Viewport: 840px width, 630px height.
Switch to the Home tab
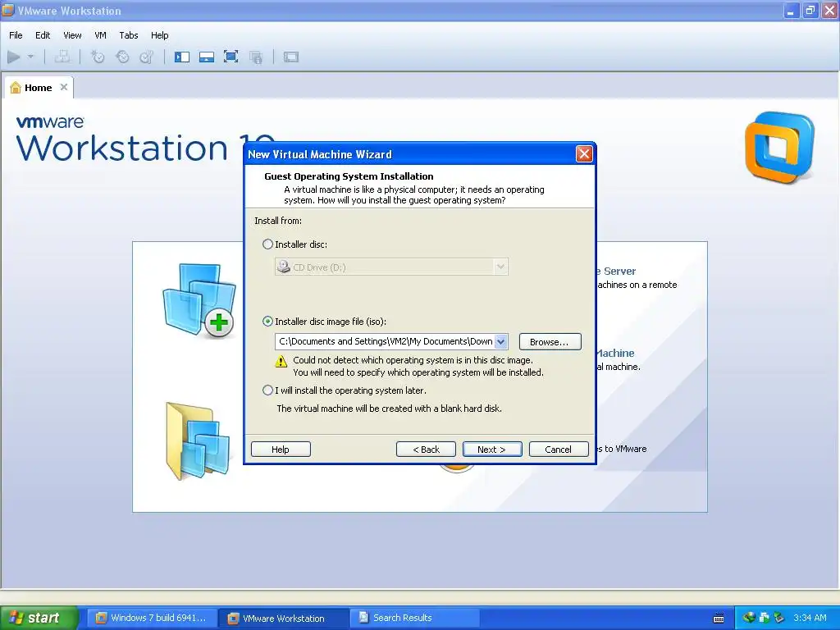(x=38, y=88)
